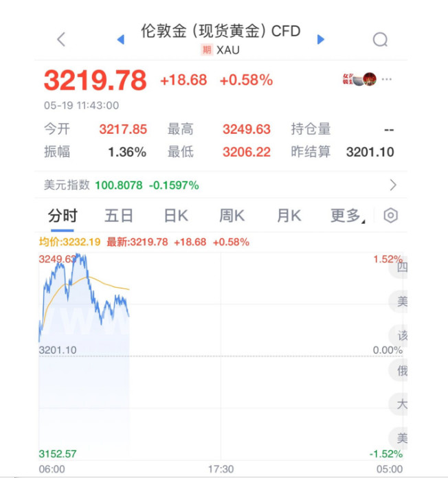The image size is (448, 478).
Task: Tap the 俄 news pill beside chart
Action: pyautogui.click(x=401, y=370)
